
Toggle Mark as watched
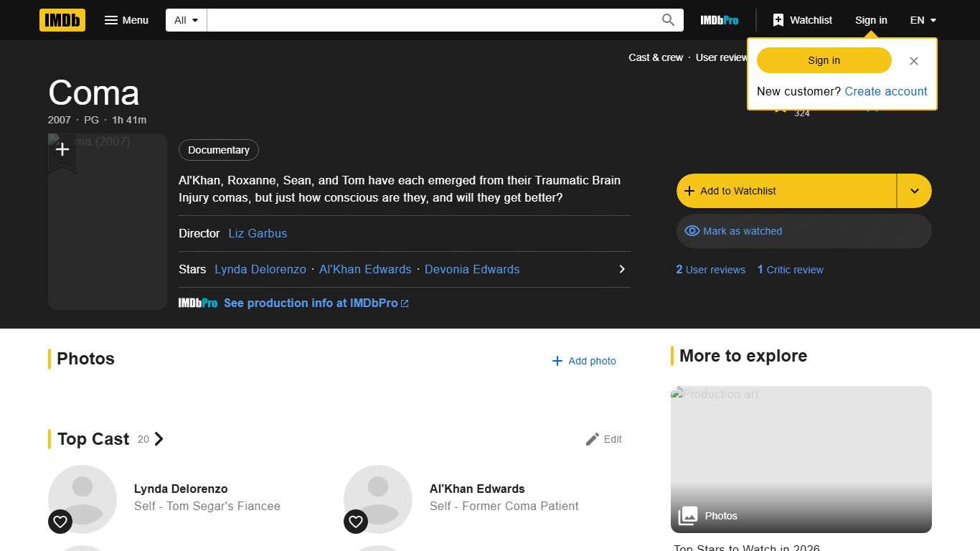coord(804,231)
